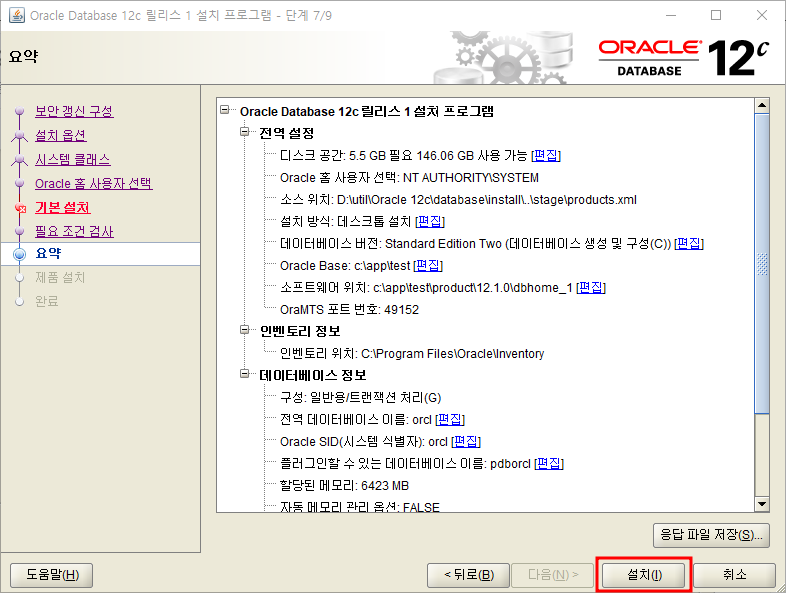This screenshot has width=786, height=593.
Task: Select the 구성: 일반용/트랜잭션 처리 row
Action: tap(360, 398)
